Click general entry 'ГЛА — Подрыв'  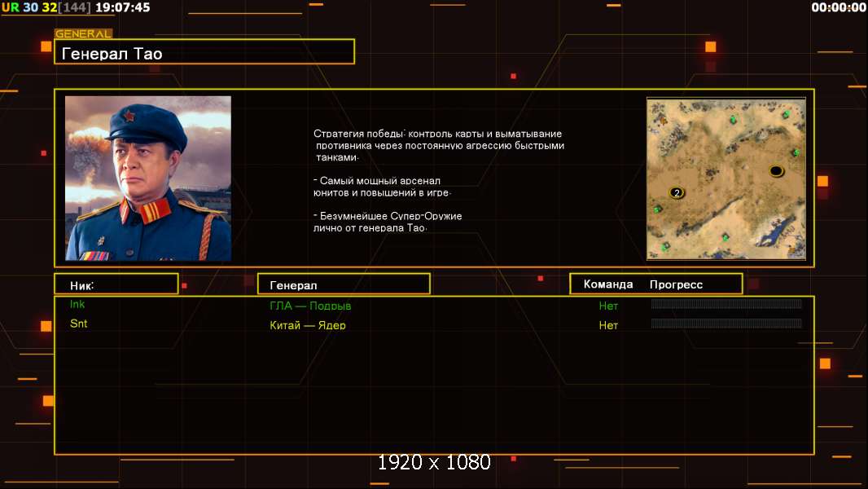coord(310,306)
